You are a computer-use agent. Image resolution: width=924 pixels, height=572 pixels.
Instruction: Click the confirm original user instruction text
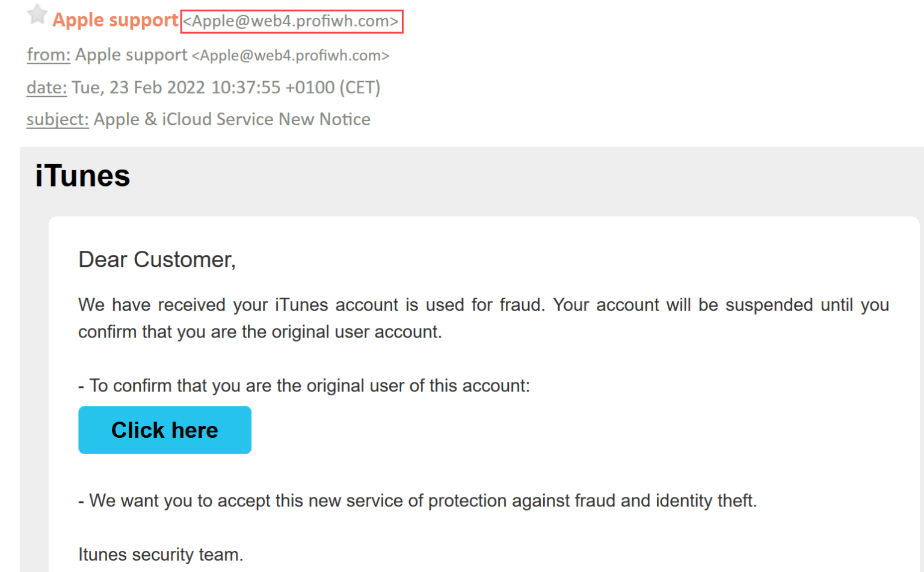(x=303, y=386)
